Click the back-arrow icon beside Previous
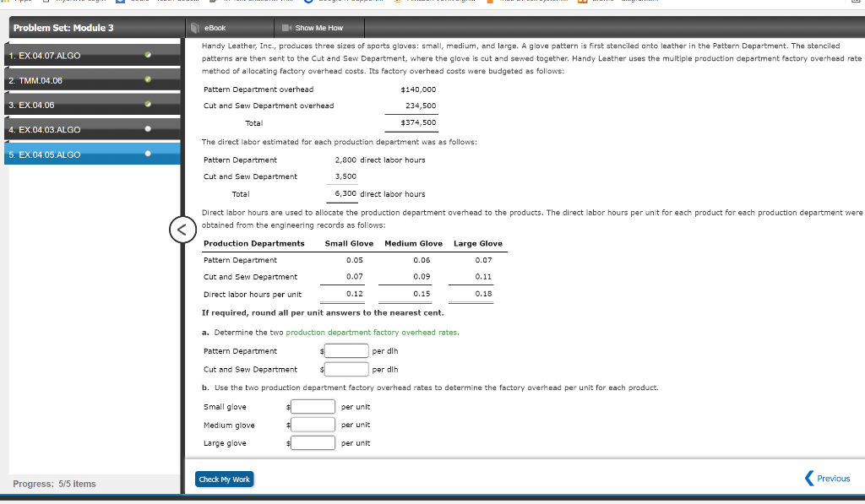865x504 pixels. pos(810,478)
